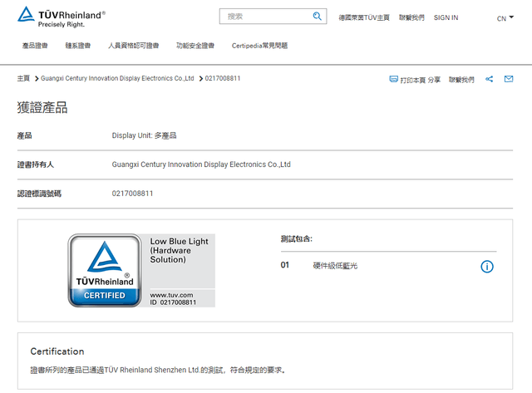The height and width of the screenshot is (393, 532).
Task: Select certificate holder Guangxi Century Innovation text
Action: tap(201, 165)
